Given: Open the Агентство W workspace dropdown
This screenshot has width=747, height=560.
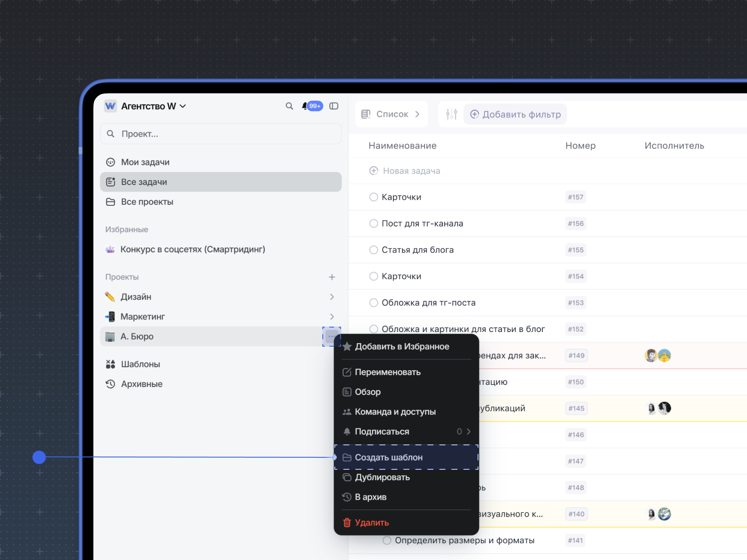Looking at the screenshot, I should click(153, 106).
